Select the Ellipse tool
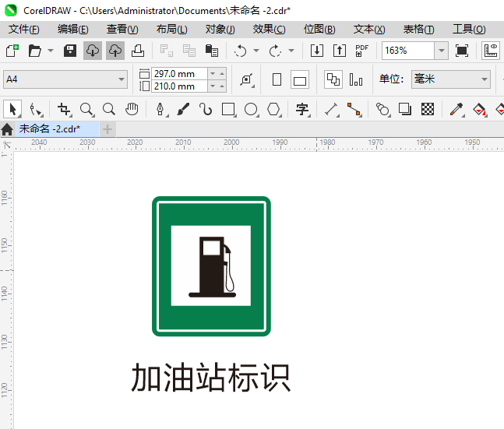 (252, 109)
